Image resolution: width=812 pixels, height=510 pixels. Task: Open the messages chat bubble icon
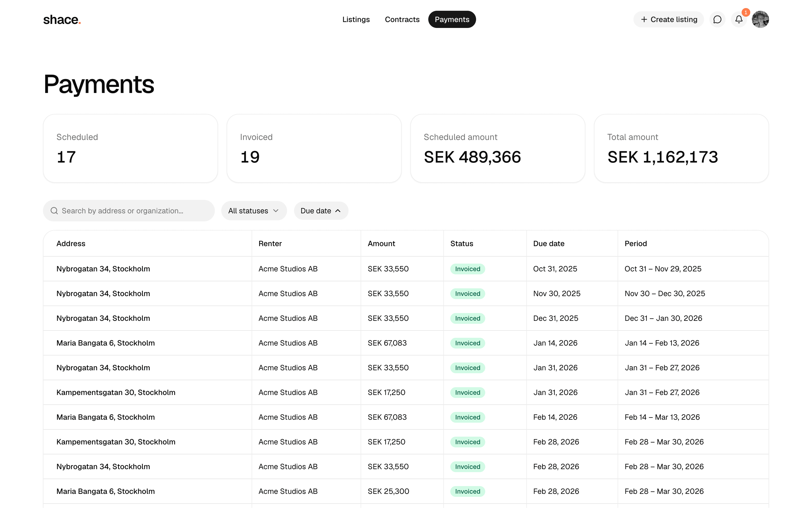717,20
